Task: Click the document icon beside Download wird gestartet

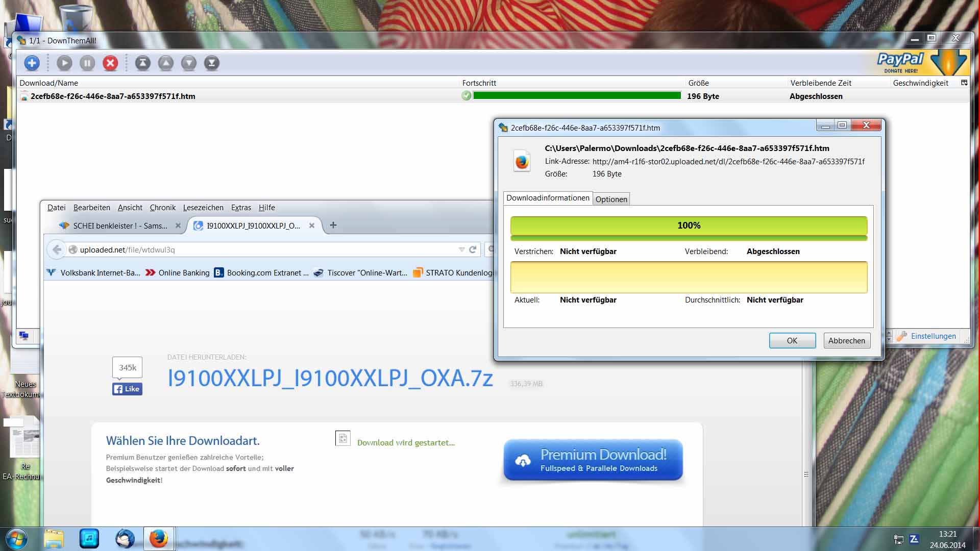Action: (x=343, y=438)
